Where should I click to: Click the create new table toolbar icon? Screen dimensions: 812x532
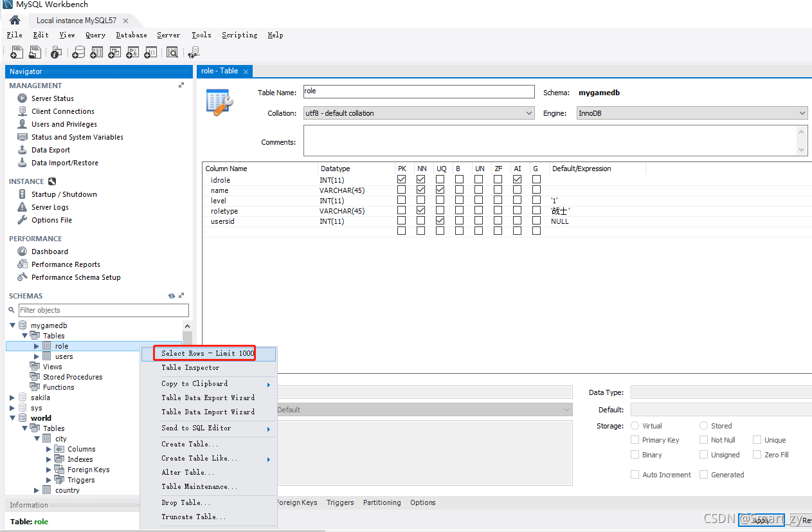[96, 52]
